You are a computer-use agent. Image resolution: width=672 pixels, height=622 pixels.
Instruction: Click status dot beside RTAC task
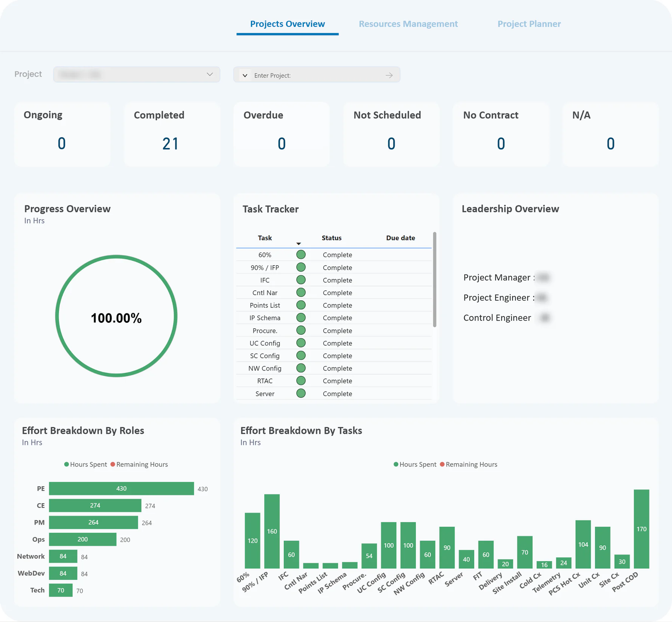[301, 381]
